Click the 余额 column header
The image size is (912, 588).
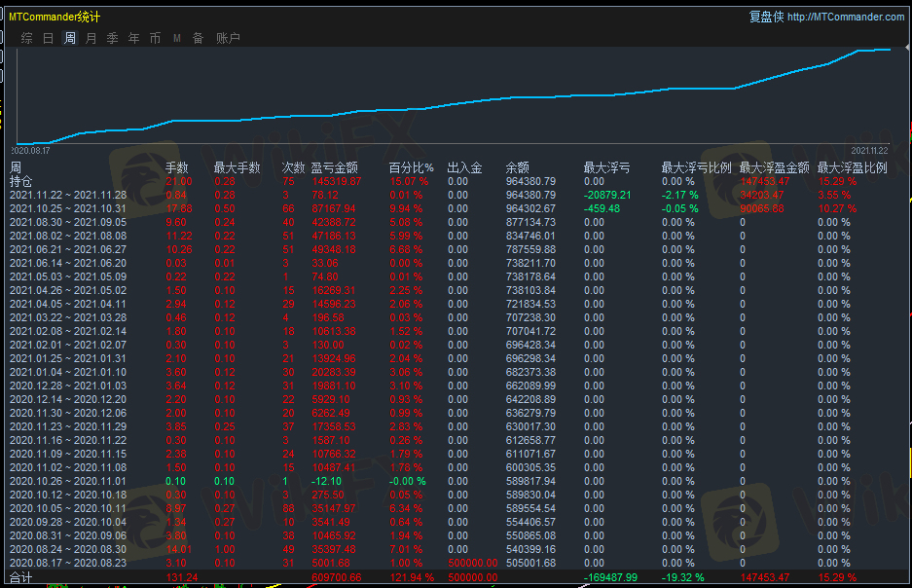(x=518, y=167)
